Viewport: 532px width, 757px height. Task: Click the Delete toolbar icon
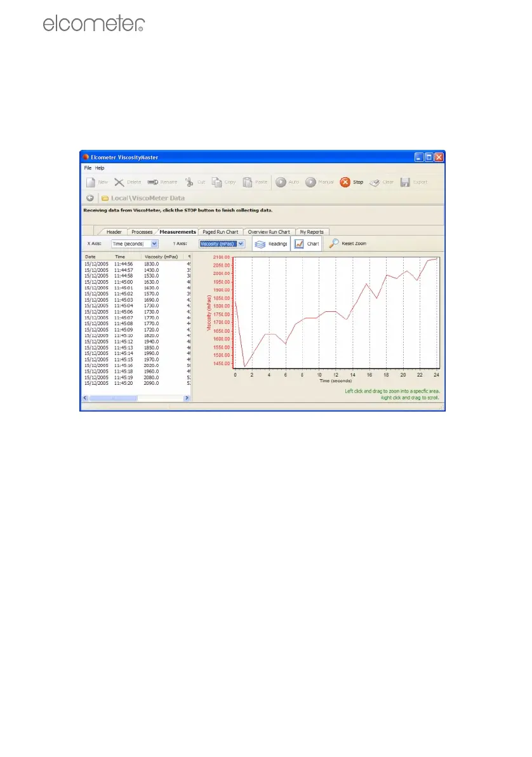click(x=119, y=182)
